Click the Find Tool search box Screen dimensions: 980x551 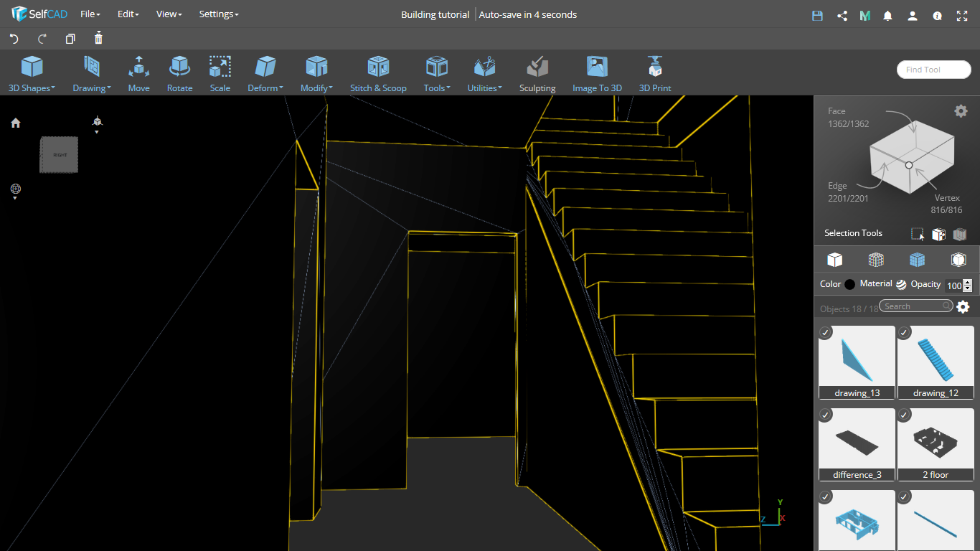[933, 70]
